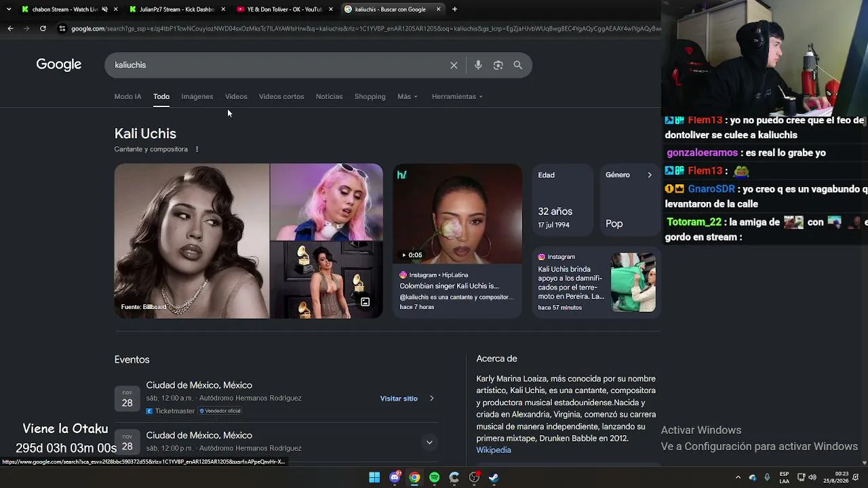Open the C-shaped app in the taskbar
The image size is (868, 488).
tap(454, 478)
